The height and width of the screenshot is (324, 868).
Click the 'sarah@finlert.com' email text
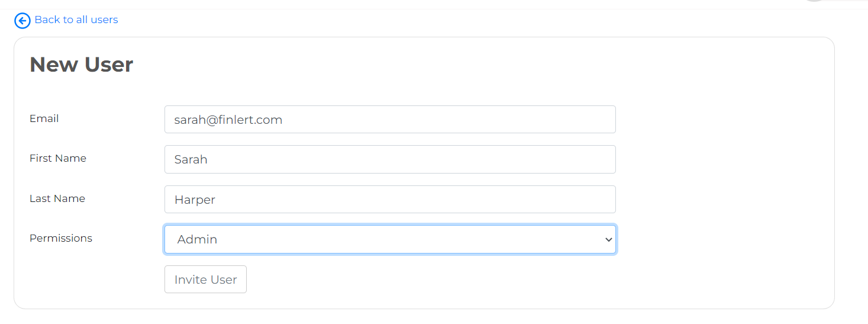pyautogui.click(x=228, y=120)
